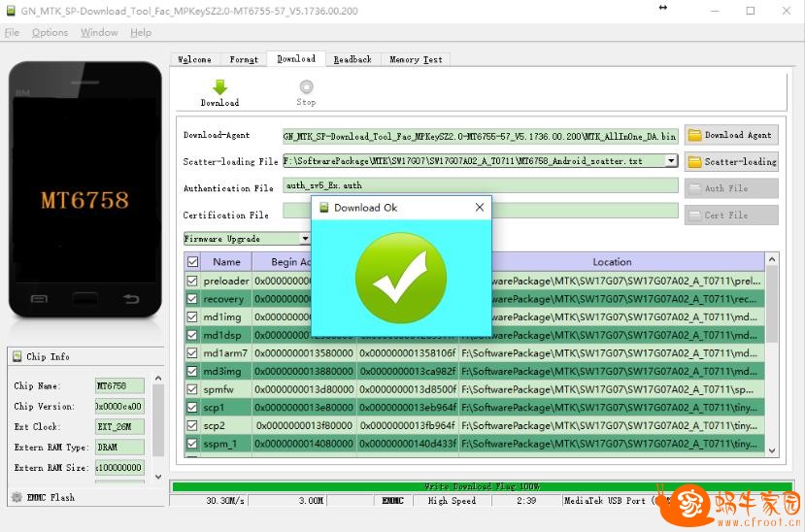Open the Window menu
805x532 pixels.
pos(99,32)
